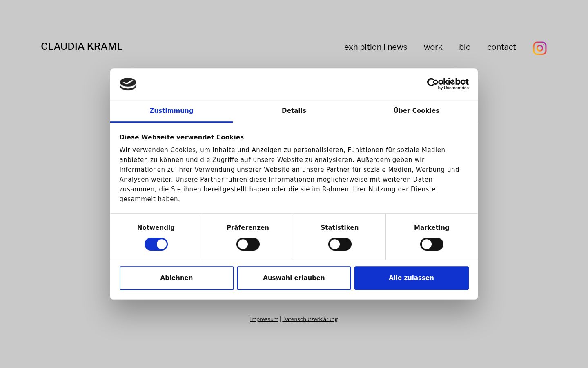Open the work menu item
The height and width of the screenshot is (368, 588).
tap(433, 47)
